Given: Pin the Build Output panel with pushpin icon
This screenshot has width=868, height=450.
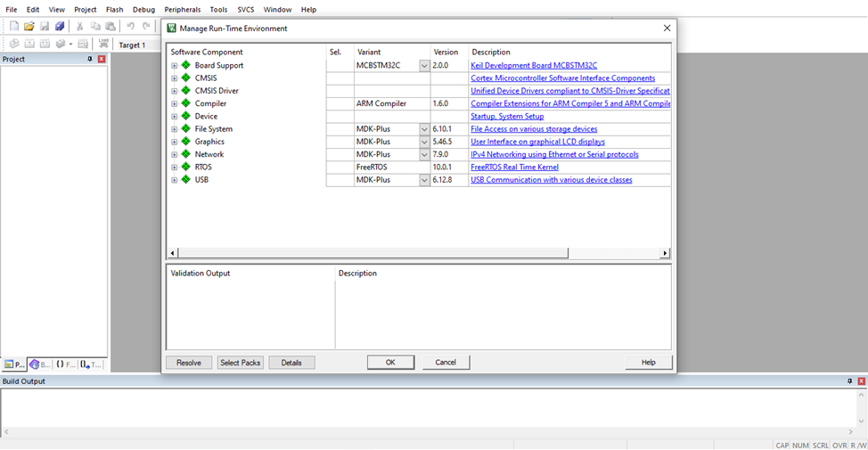Looking at the screenshot, I should [x=850, y=381].
